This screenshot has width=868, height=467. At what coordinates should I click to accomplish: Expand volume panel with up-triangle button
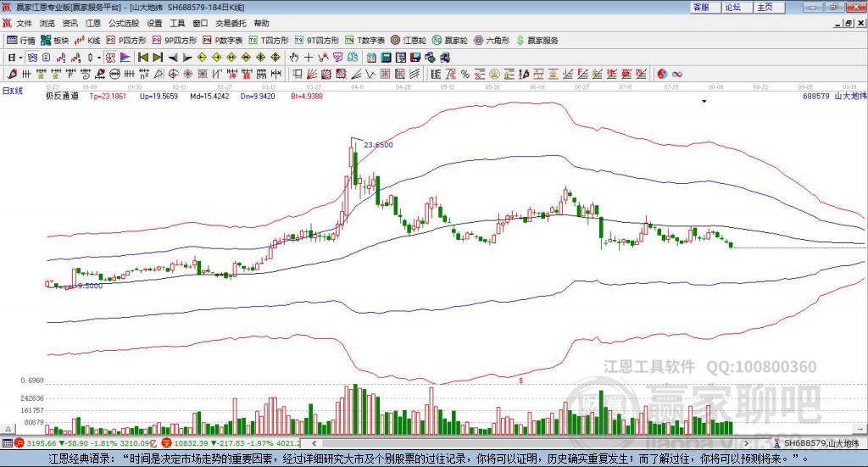(8, 429)
